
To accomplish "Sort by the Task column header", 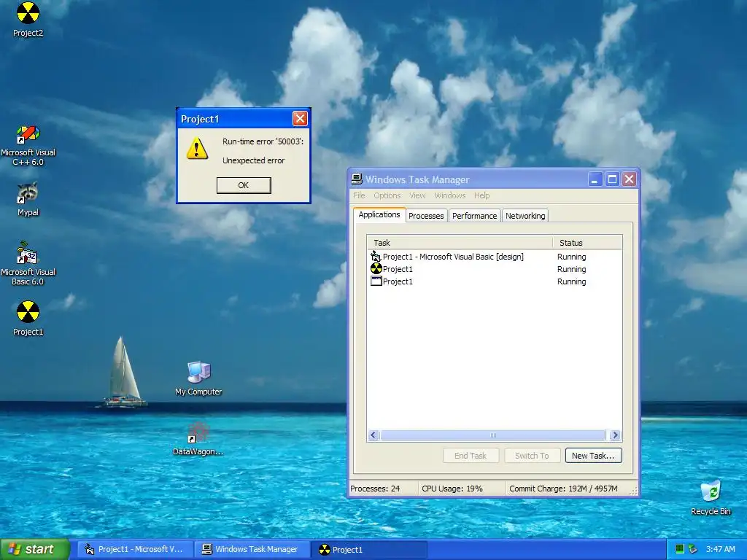I will (460, 243).
